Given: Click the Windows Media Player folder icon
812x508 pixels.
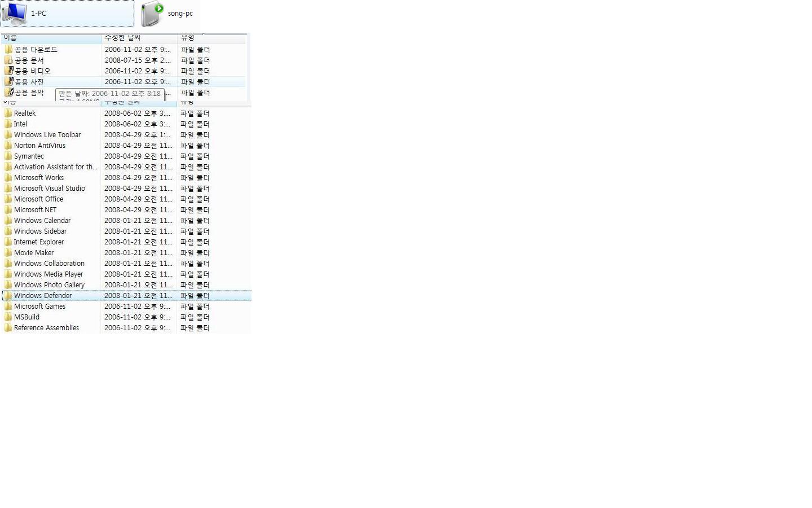Looking at the screenshot, I should [x=8, y=274].
